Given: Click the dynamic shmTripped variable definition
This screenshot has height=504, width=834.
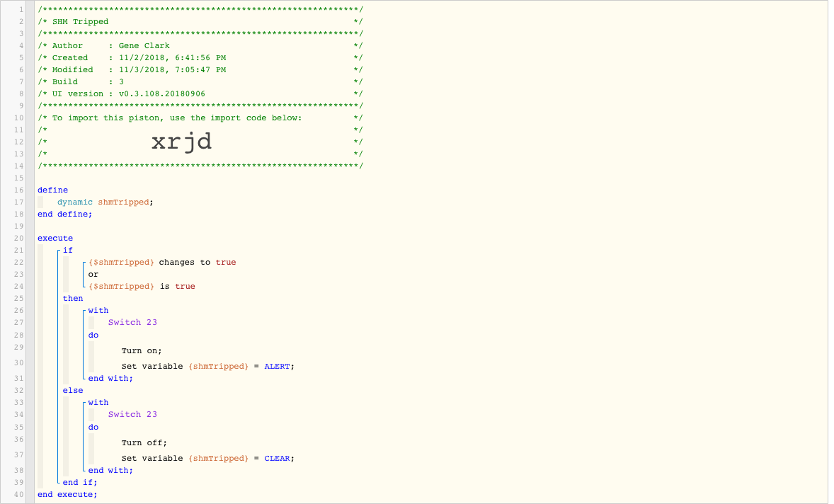Looking at the screenshot, I should point(105,202).
